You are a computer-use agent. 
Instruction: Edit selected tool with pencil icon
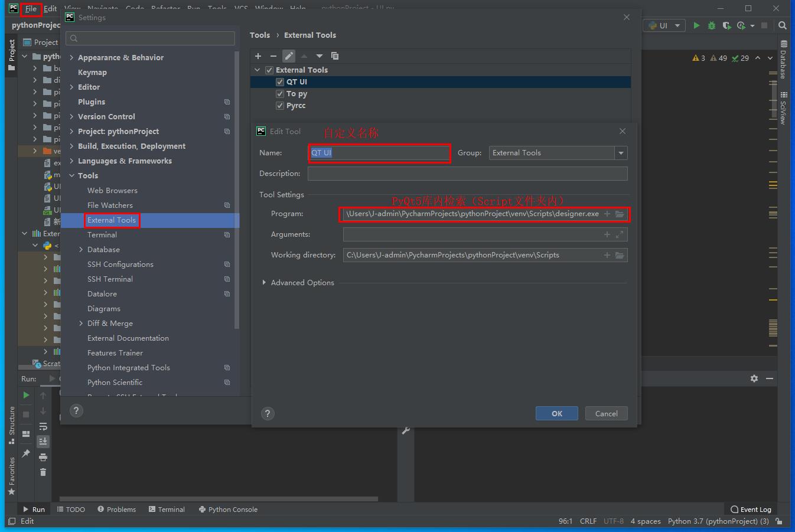(288, 56)
